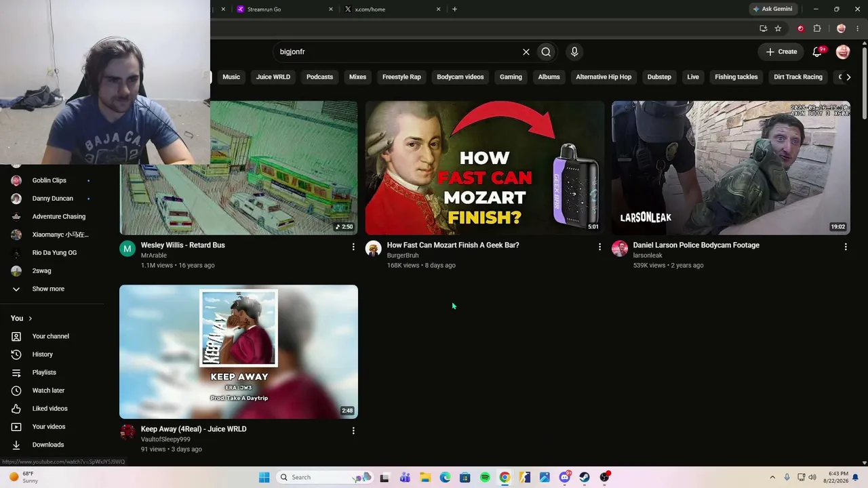
Task: Open more options for Mozart Geek Bar video
Action: 599,247
